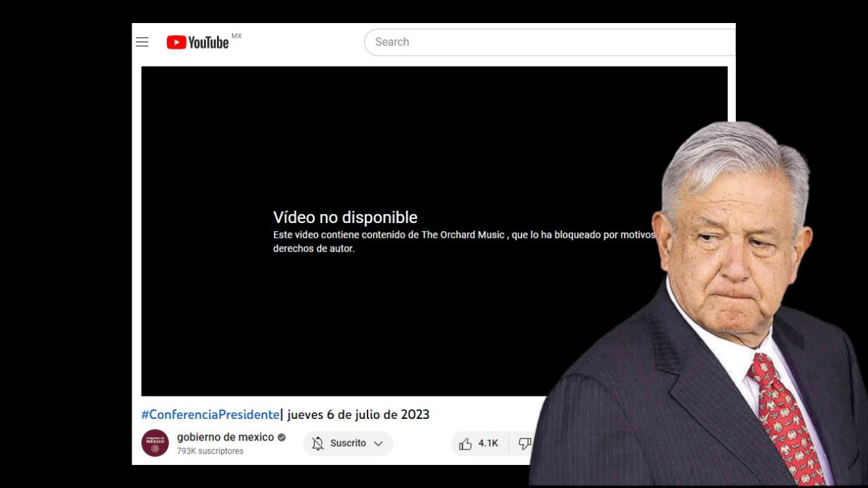Toggle notifications for the subscribed channel
The width and height of the screenshot is (868, 488).
point(318,443)
